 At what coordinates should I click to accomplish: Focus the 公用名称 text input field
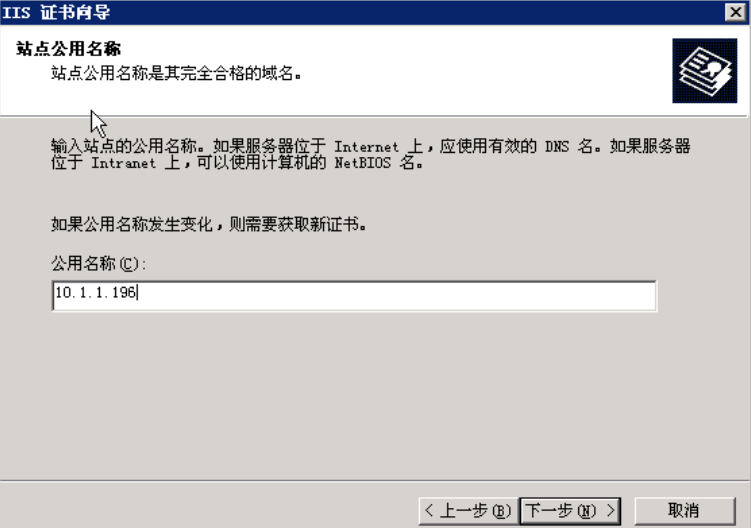click(354, 296)
